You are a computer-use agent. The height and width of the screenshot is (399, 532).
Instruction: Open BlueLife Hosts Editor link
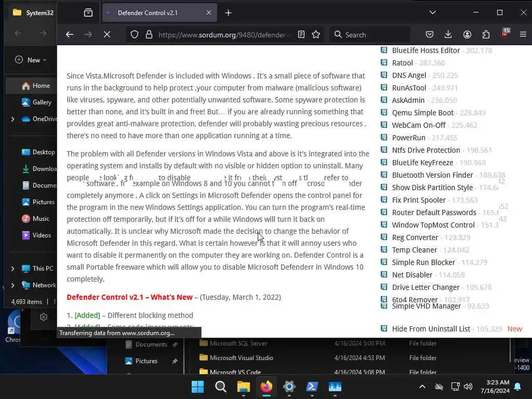click(x=426, y=50)
